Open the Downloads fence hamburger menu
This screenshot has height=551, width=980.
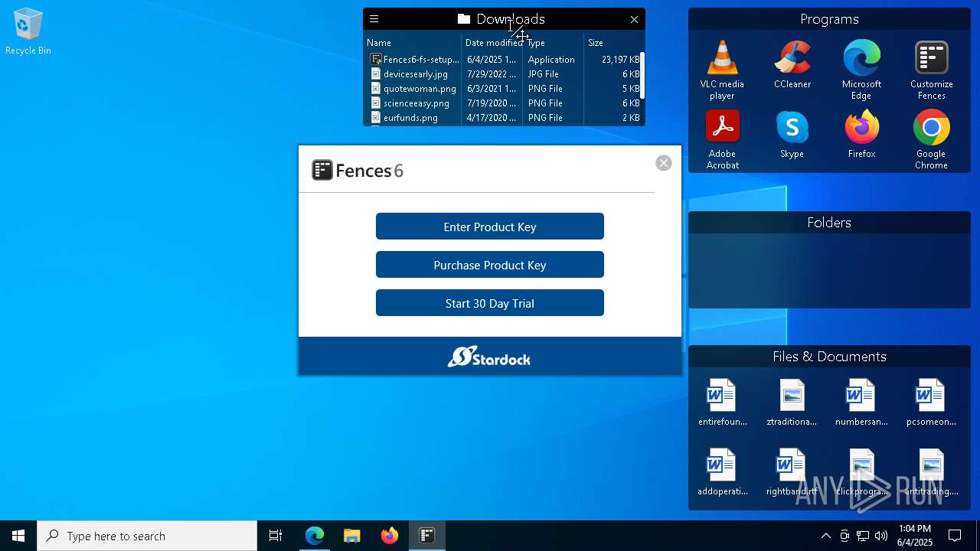pos(374,19)
